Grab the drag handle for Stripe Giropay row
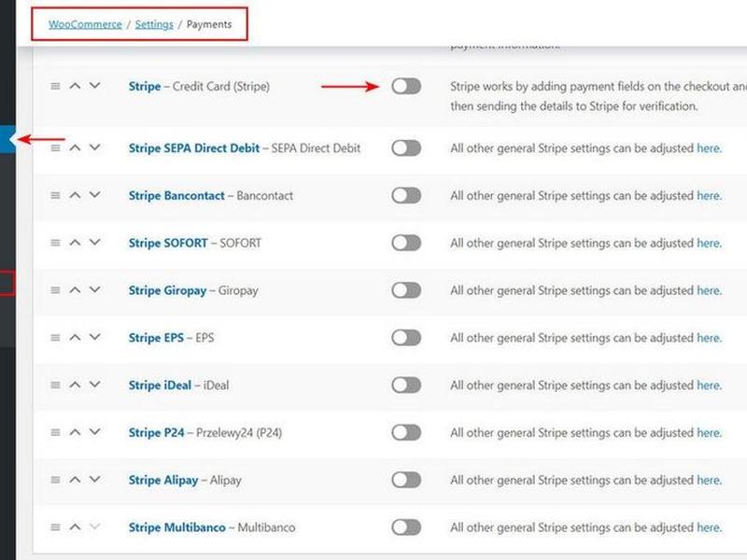The image size is (747, 560). [x=55, y=290]
